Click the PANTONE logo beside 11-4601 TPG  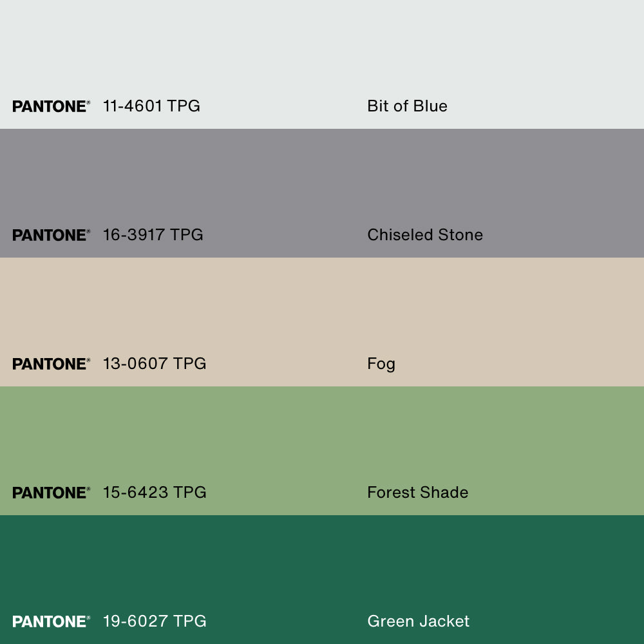(x=51, y=106)
